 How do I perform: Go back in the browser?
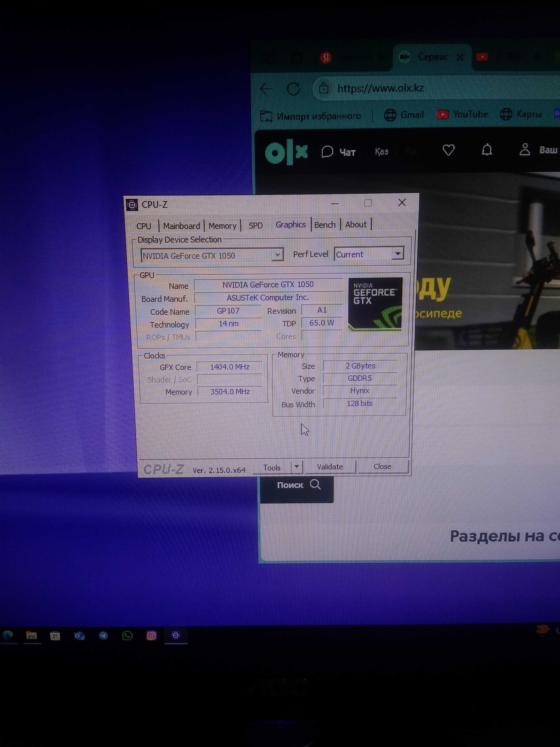[266, 89]
